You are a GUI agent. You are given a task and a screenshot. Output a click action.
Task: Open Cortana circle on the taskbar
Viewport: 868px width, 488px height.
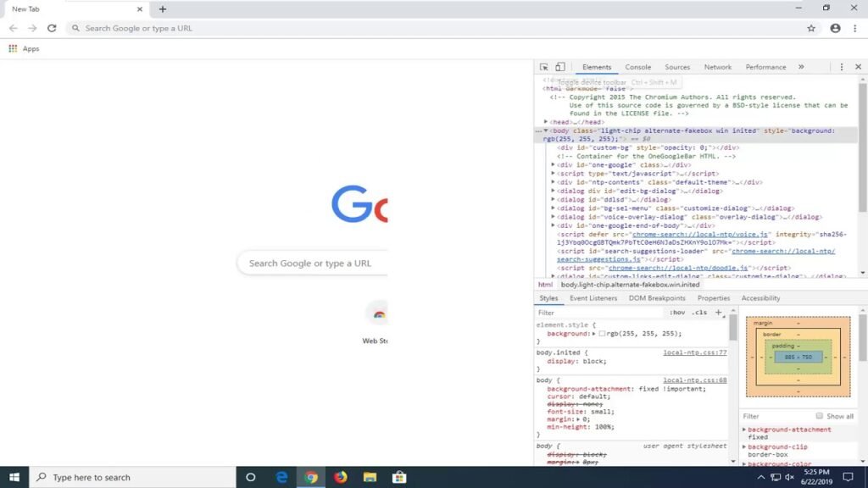coord(250,477)
